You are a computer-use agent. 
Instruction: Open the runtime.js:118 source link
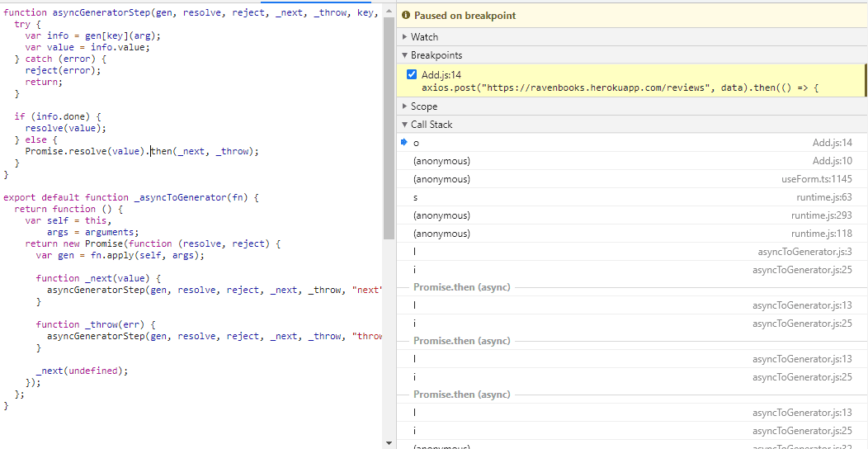point(821,234)
